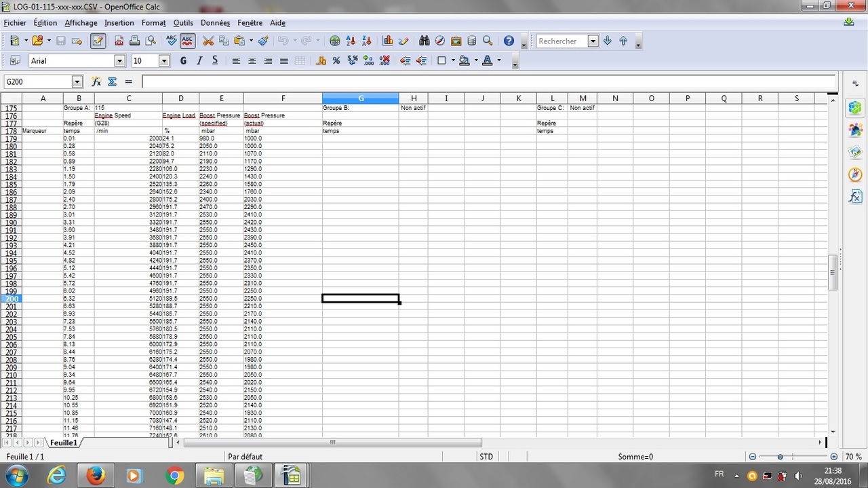Expand the font size dropdown
Image resolution: width=868 pixels, height=488 pixels.
[x=163, y=61]
